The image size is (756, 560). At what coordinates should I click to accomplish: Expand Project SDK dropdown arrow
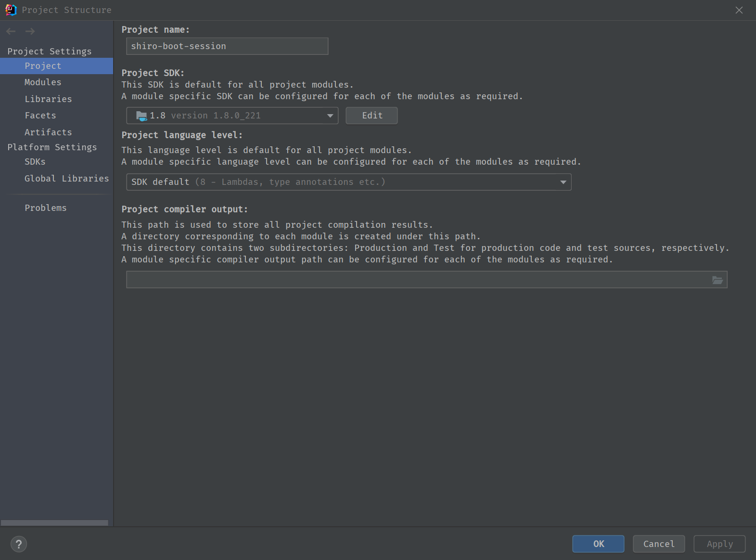coord(330,116)
